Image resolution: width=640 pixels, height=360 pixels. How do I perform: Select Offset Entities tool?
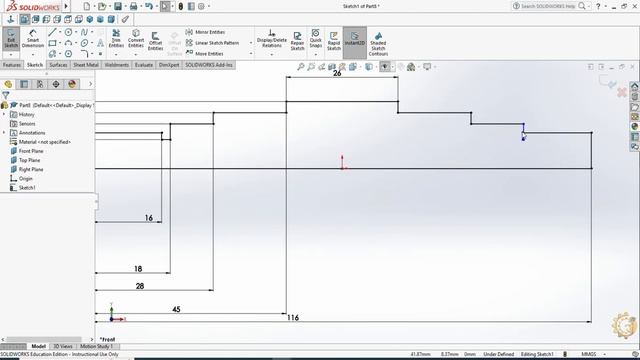point(155,41)
